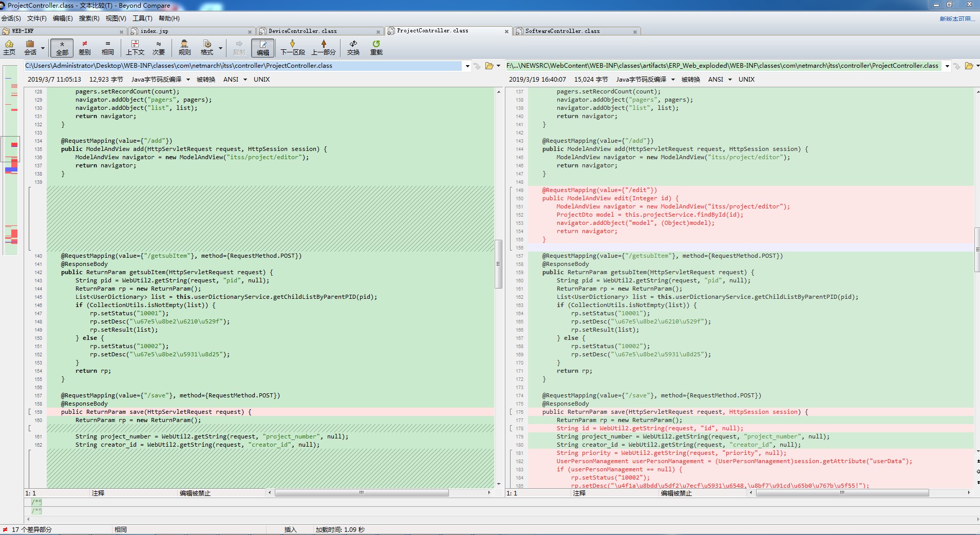
Task: Click the left pane vertical scrollbar thumb
Action: coord(498,264)
